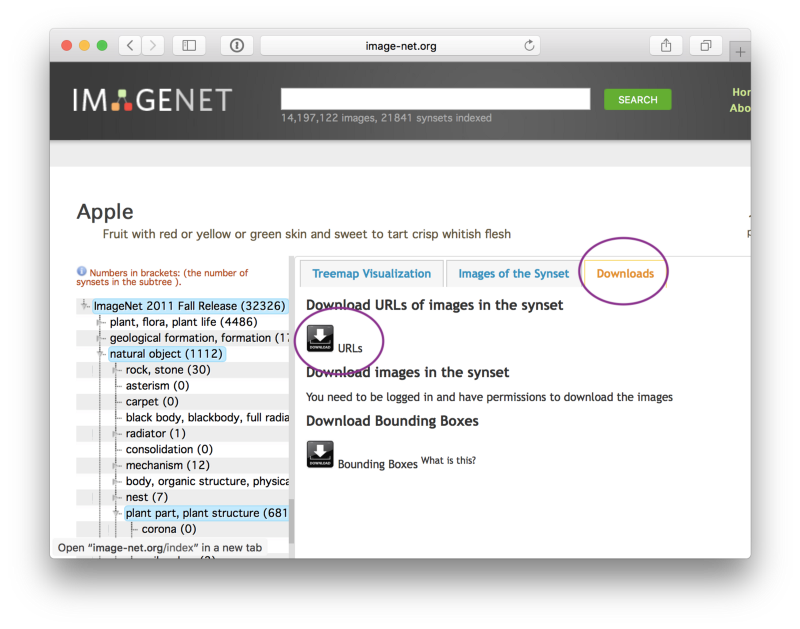Click Safari's forward navigation arrow
The image size is (800, 629).
point(153,45)
